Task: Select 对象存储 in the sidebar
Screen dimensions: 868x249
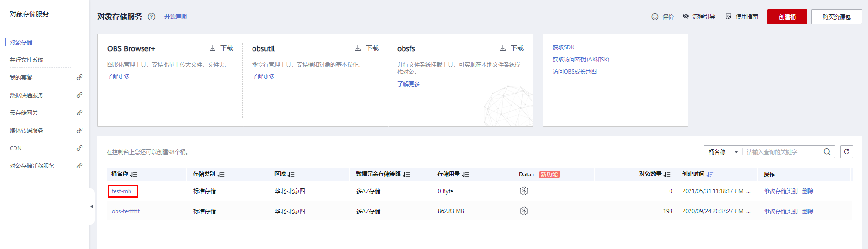Action: coord(21,42)
